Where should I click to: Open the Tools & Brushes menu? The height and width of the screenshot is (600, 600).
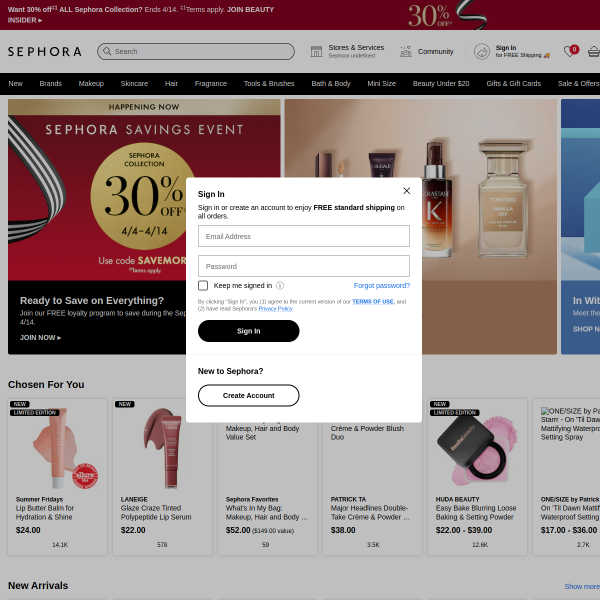(269, 83)
